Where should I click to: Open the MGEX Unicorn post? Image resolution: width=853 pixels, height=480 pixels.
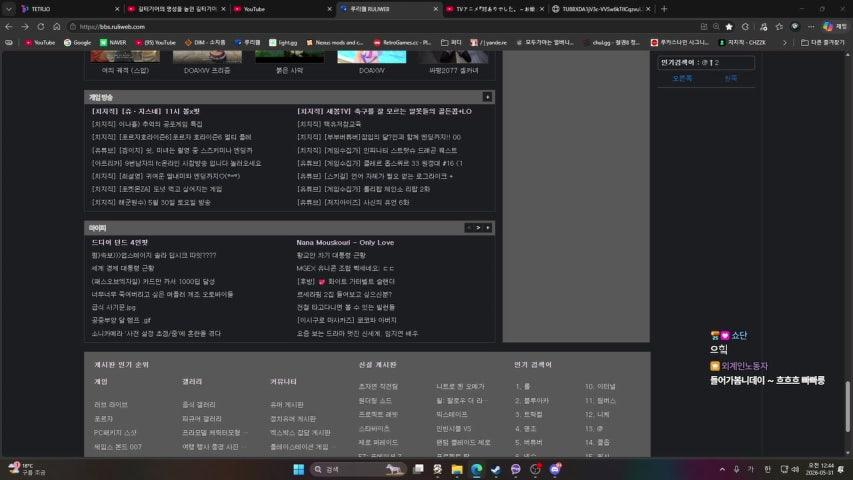coord(345,268)
